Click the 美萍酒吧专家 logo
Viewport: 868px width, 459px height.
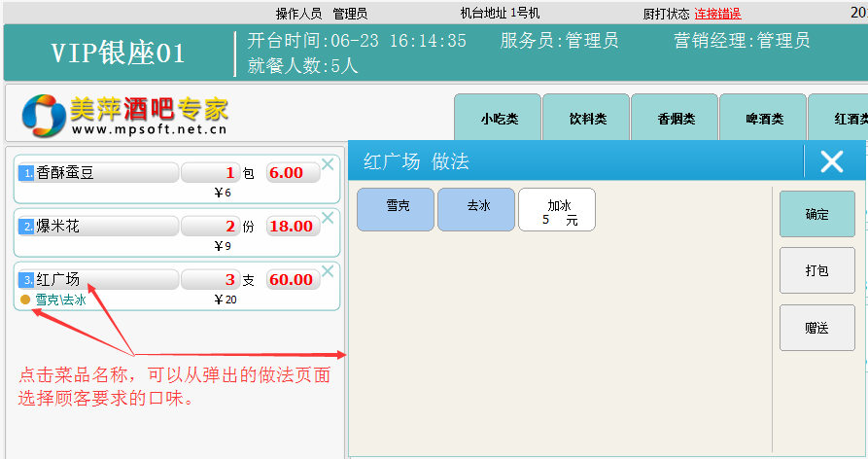pyautogui.click(x=125, y=116)
